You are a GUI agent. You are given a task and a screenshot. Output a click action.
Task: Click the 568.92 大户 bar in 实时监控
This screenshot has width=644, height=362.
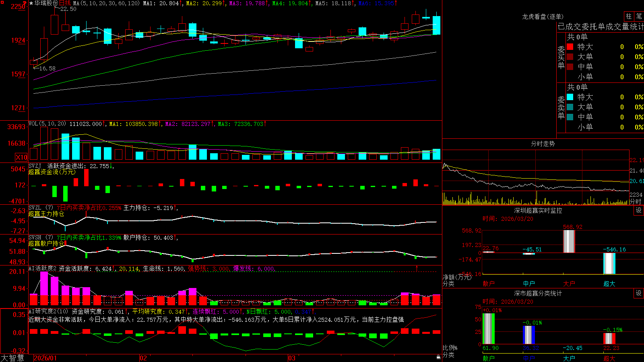pos(569,241)
